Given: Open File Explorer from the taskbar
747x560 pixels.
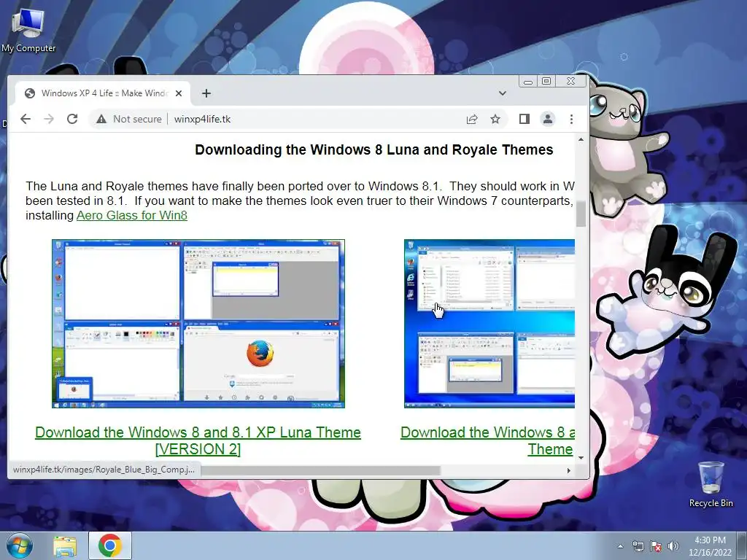Looking at the screenshot, I should coord(65,546).
